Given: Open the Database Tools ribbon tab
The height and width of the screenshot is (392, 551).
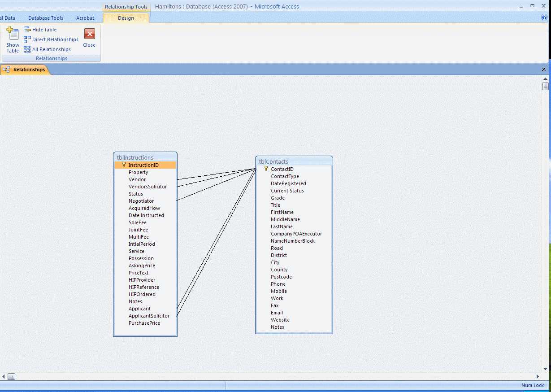Looking at the screenshot, I should [x=46, y=18].
